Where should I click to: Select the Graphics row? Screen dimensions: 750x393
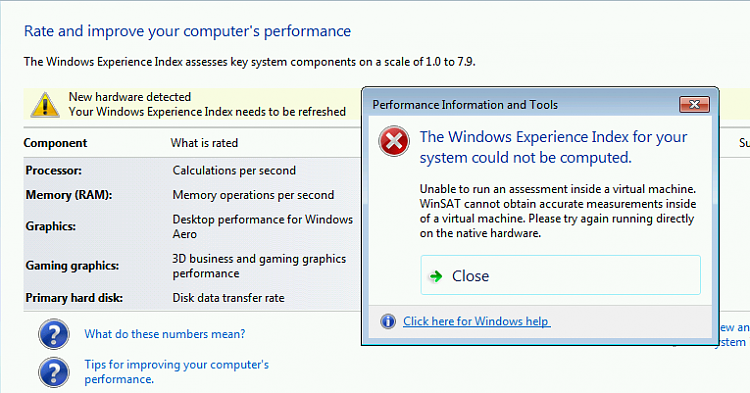click(x=192, y=227)
